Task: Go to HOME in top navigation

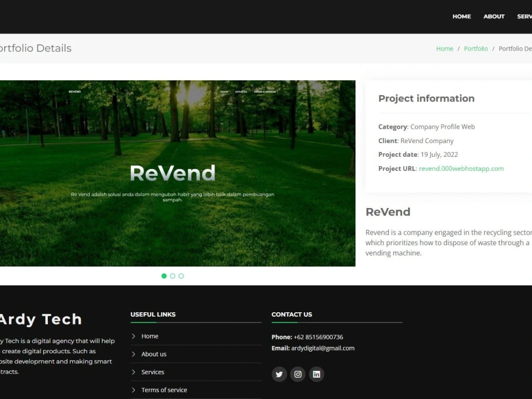Action: (x=461, y=16)
